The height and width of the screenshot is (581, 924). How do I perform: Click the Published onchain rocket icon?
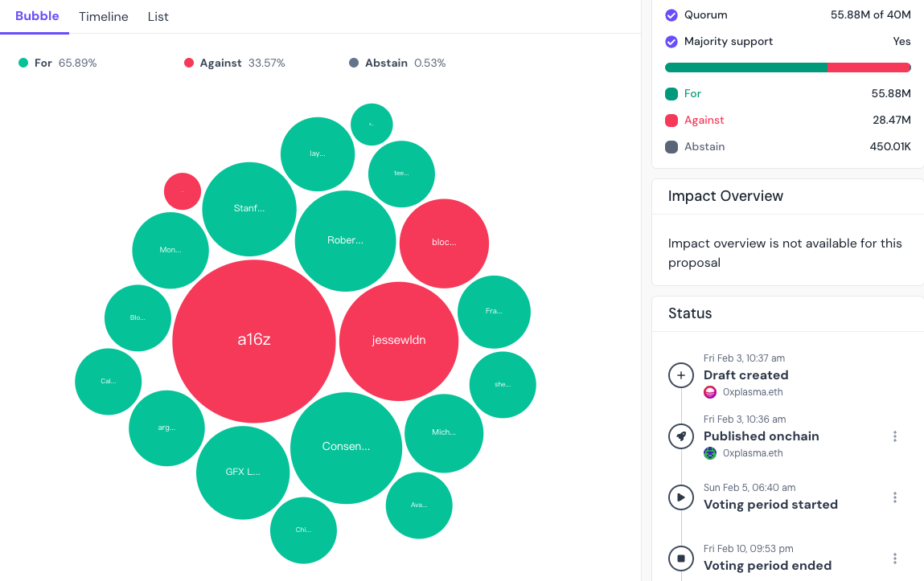pos(681,436)
